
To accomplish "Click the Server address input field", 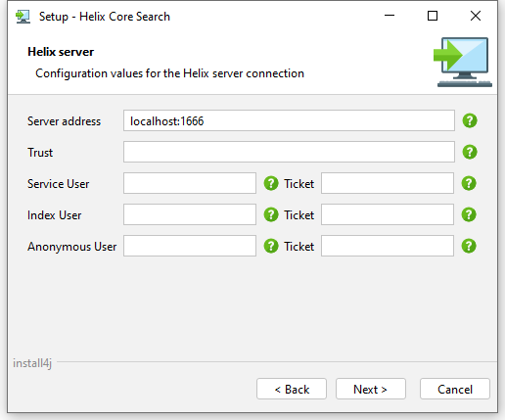I will pyautogui.click(x=289, y=120).
